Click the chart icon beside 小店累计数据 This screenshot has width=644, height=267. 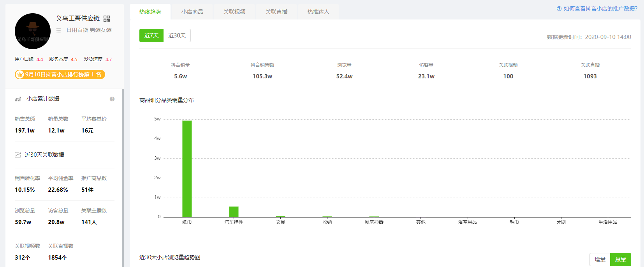point(18,99)
